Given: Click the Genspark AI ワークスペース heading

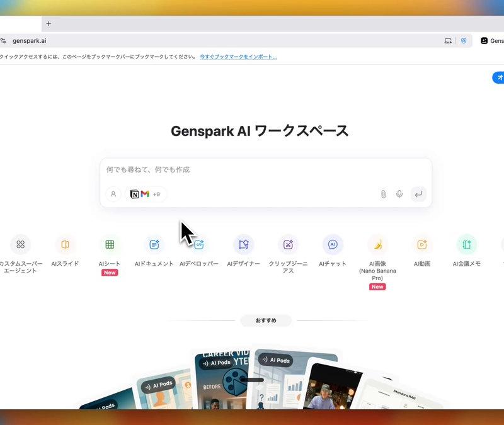Looking at the screenshot, I should (260, 131).
